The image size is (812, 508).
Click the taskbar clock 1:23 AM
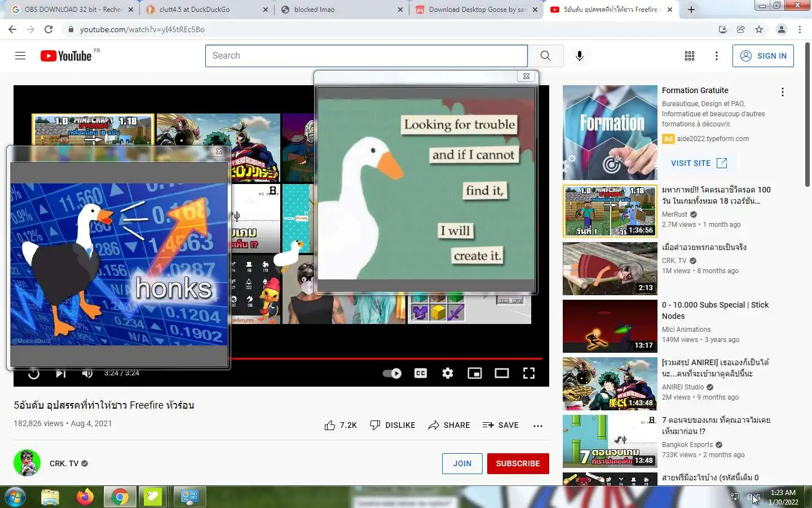[x=783, y=497]
